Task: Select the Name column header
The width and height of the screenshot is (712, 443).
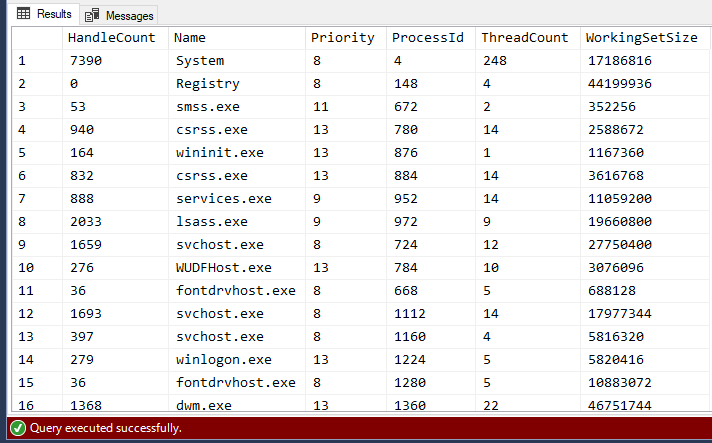Action: [x=237, y=38]
